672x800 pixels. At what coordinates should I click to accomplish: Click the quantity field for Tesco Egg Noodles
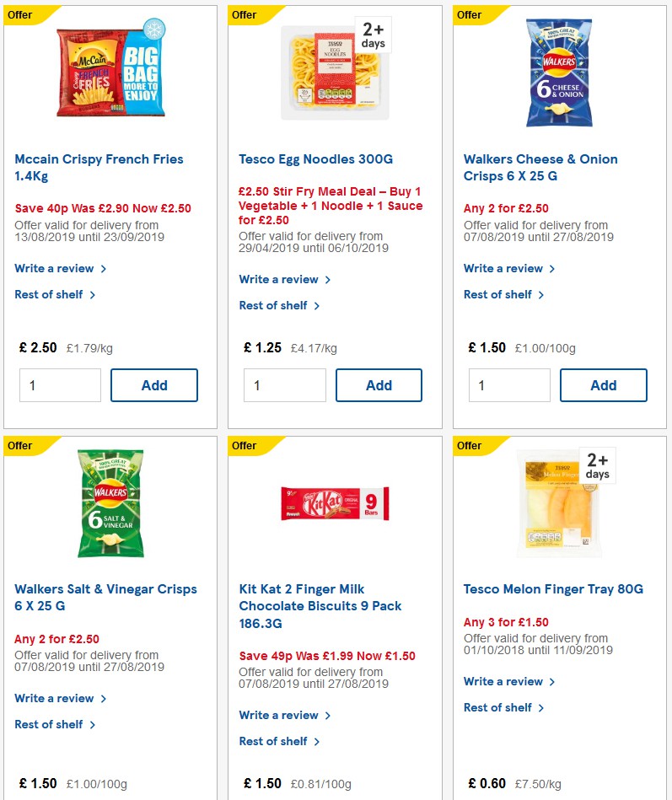[284, 385]
